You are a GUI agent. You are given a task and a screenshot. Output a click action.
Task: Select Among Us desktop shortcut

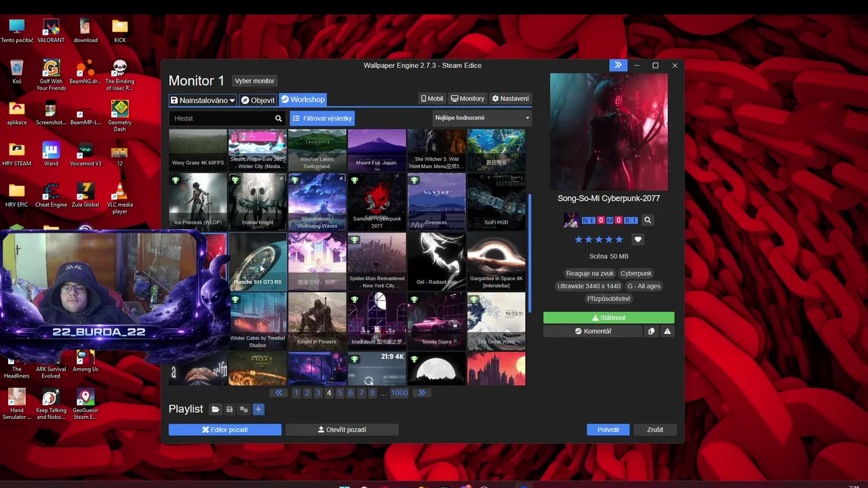pyautogui.click(x=85, y=361)
